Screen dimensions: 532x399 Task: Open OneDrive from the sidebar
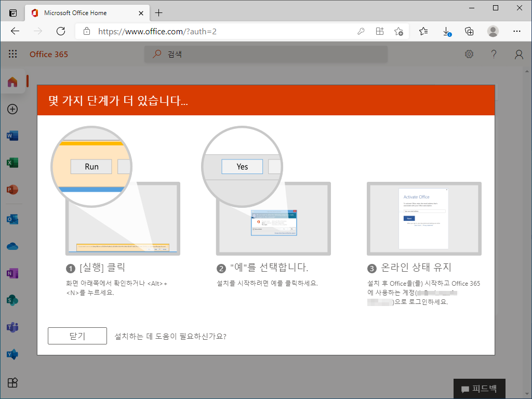12,246
